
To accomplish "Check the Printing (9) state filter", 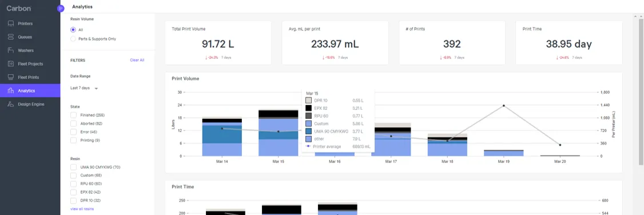I will 74,140.
